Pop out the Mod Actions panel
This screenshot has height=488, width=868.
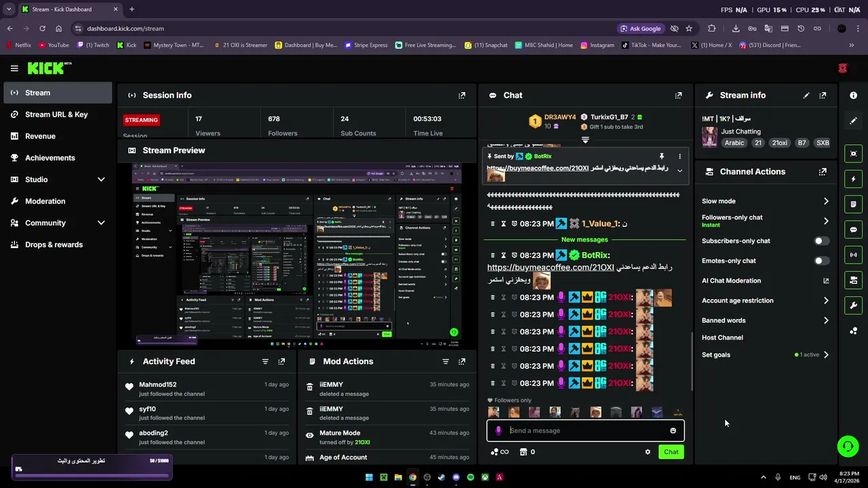click(462, 361)
